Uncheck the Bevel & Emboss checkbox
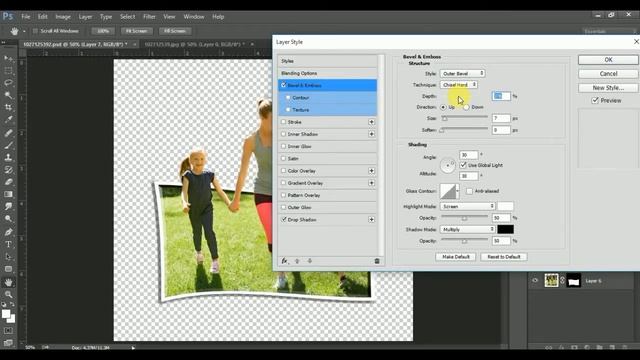 tap(284, 85)
